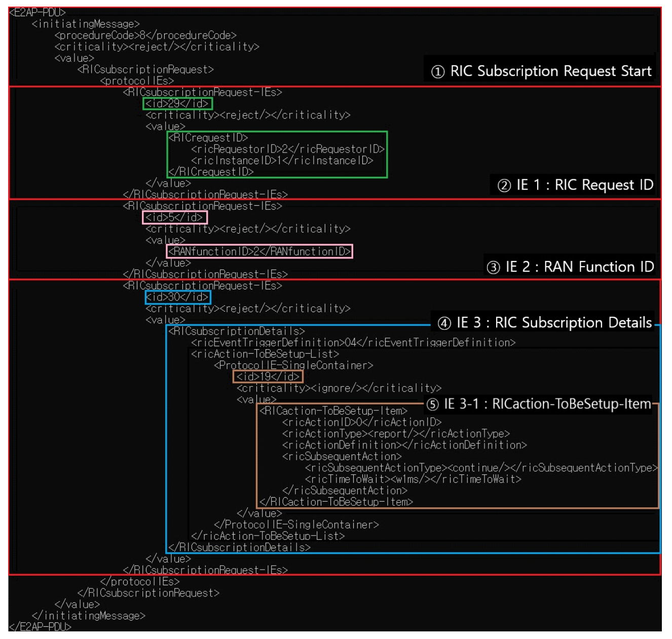This screenshot has height=639, width=672.
Task: Click the RANfunctionID 2 element
Action: pyautogui.click(x=259, y=251)
